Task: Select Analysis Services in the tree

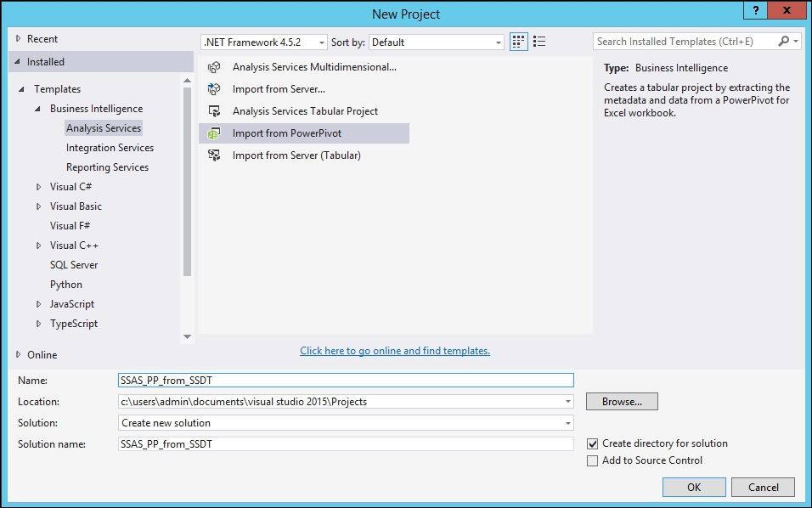Action: click(104, 128)
